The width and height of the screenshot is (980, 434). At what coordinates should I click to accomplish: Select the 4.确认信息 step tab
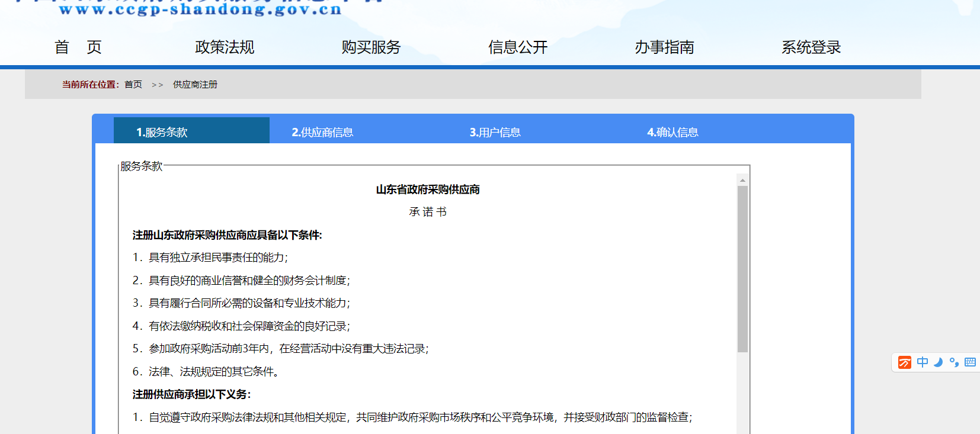click(x=672, y=133)
